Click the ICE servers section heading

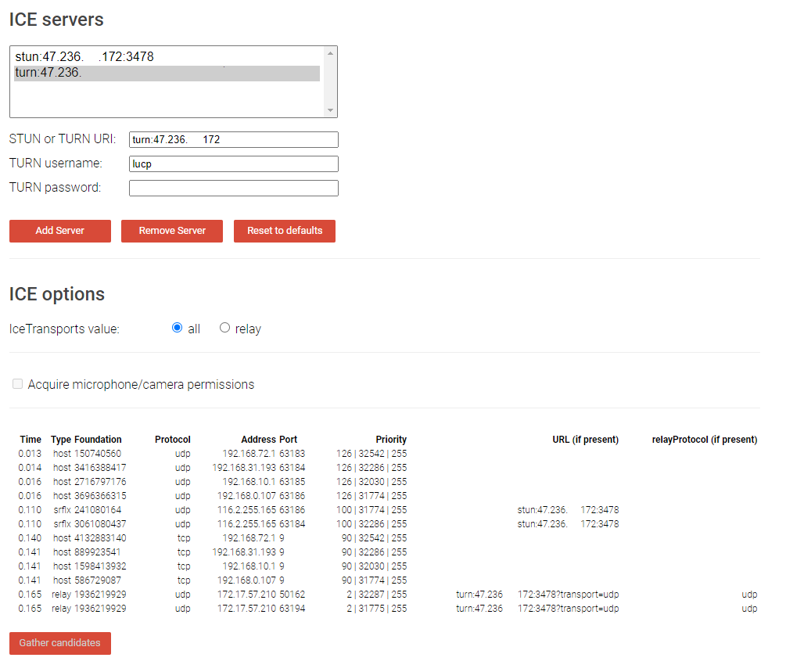[56, 20]
